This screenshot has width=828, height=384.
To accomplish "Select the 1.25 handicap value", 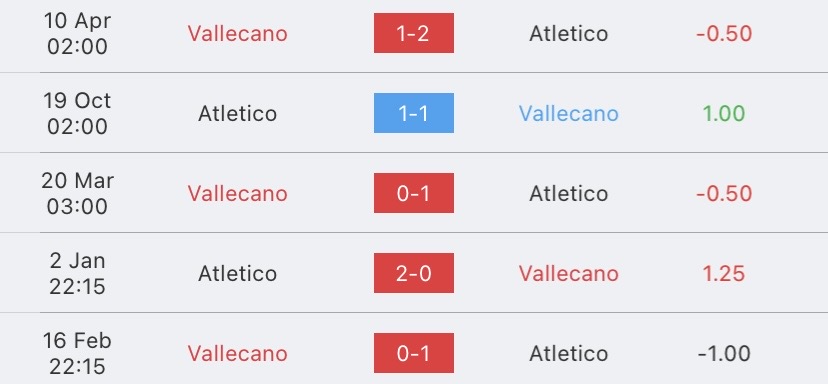I will 724,274.
